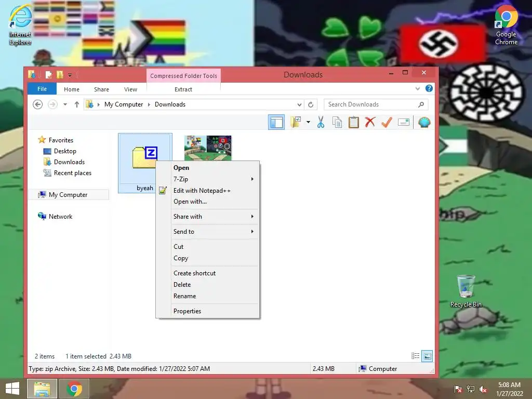Click the blue shell toolbar icon
The width and height of the screenshot is (532, 399).
click(x=424, y=122)
